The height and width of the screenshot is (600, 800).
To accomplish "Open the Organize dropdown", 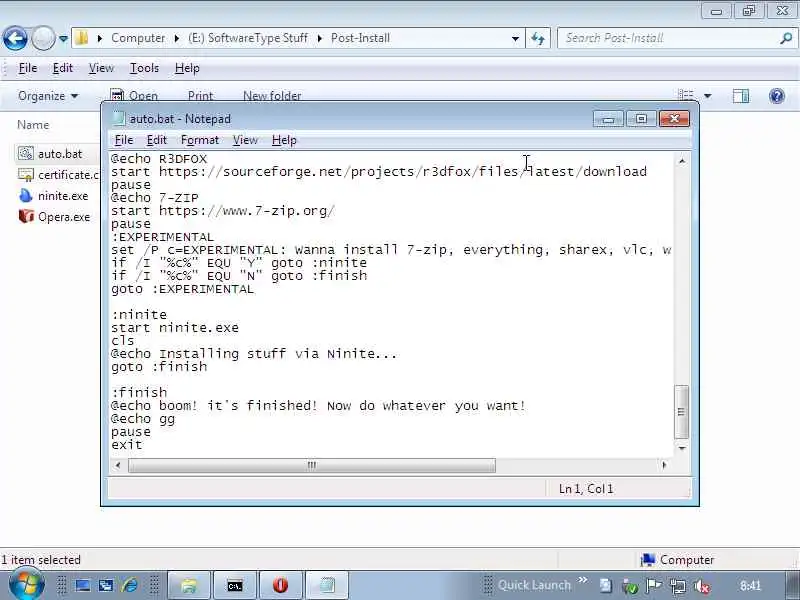I will pyautogui.click(x=48, y=96).
